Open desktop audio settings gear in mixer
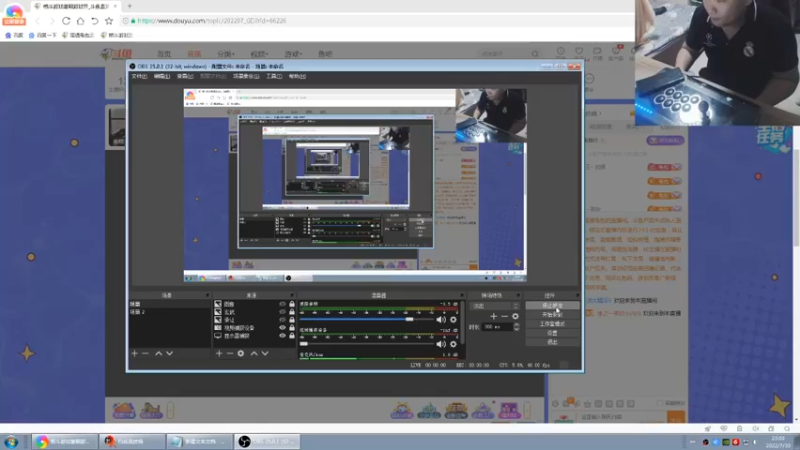The height and width of the screenshot is (450, 800). [x=453, y=320]
